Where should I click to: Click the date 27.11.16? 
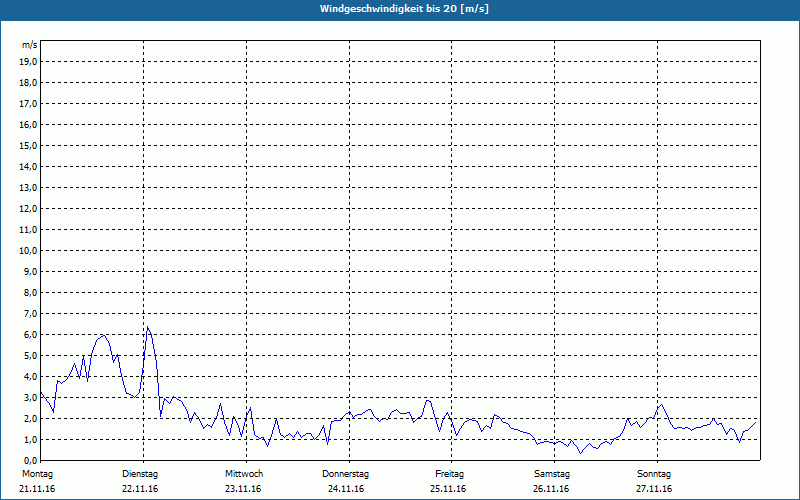click(654, 489)
